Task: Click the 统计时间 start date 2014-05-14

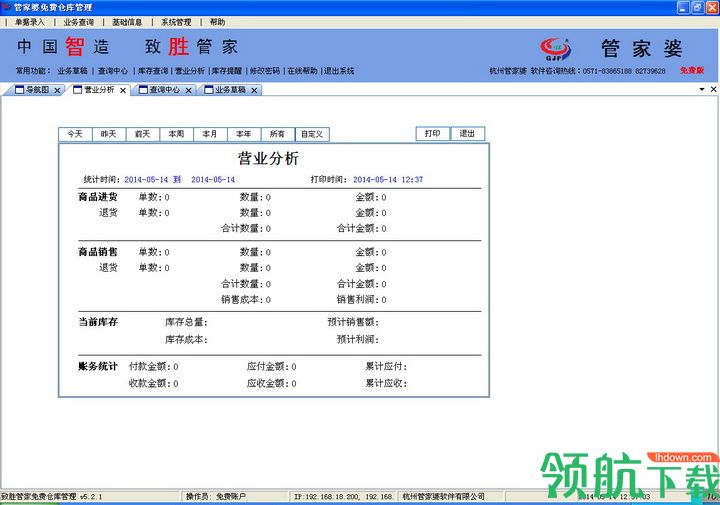Action: tap(146, 180)
